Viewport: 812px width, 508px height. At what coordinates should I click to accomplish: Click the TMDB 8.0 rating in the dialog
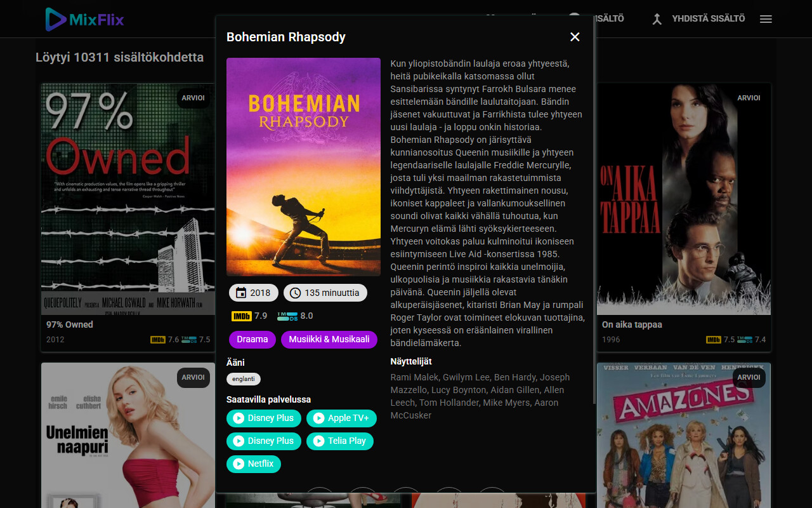tap(295, 316)
